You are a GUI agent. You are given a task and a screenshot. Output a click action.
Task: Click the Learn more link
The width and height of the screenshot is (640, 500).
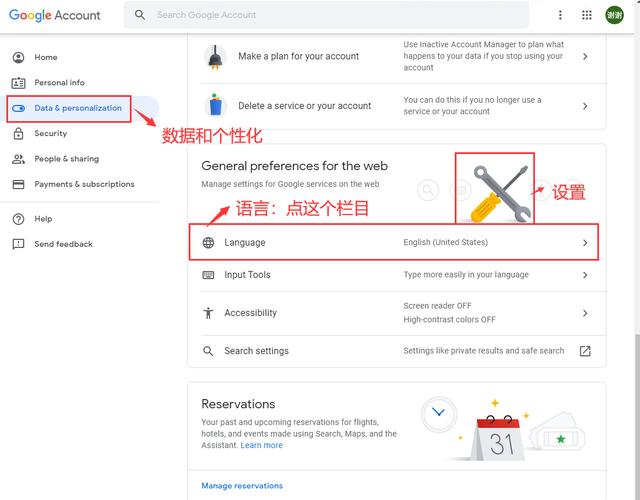click(261, 445)
